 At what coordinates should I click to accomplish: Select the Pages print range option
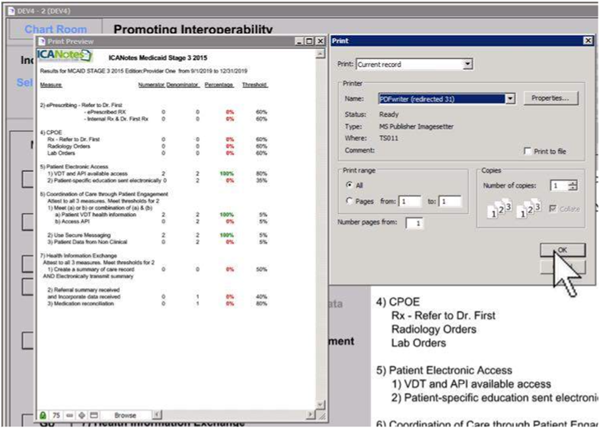(349, 202)
